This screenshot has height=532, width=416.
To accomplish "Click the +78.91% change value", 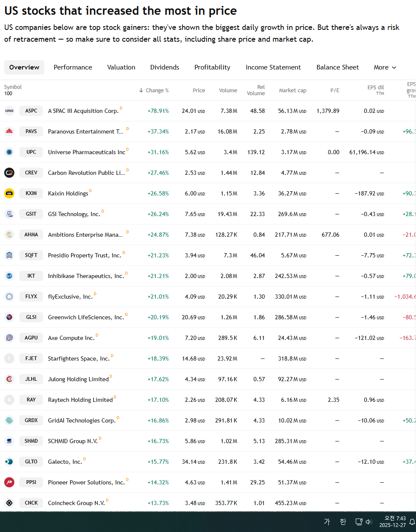I will (158, 111).
